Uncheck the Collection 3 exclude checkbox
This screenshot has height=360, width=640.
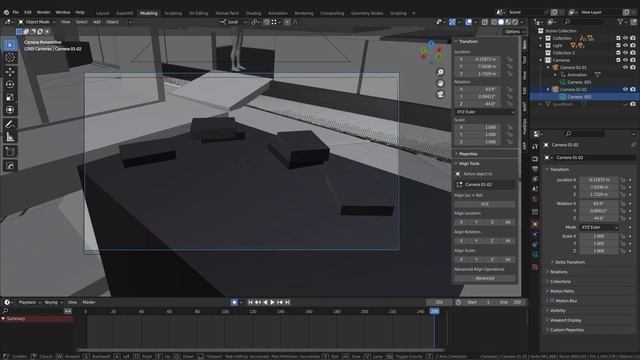tap(618, 53)
